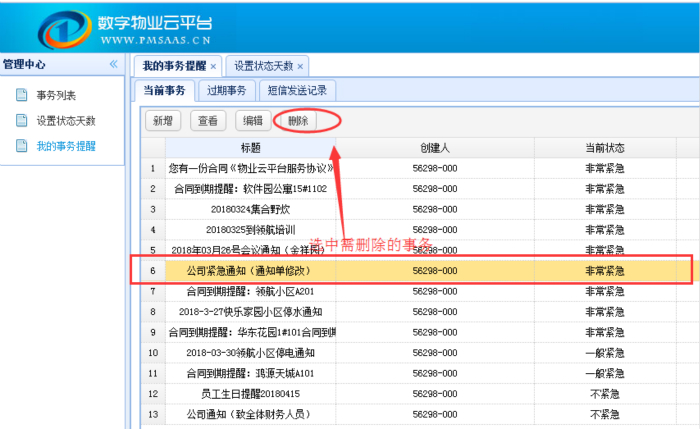
Task: Switch to the 过期事务 tab
Action: (x=225, y=90)
